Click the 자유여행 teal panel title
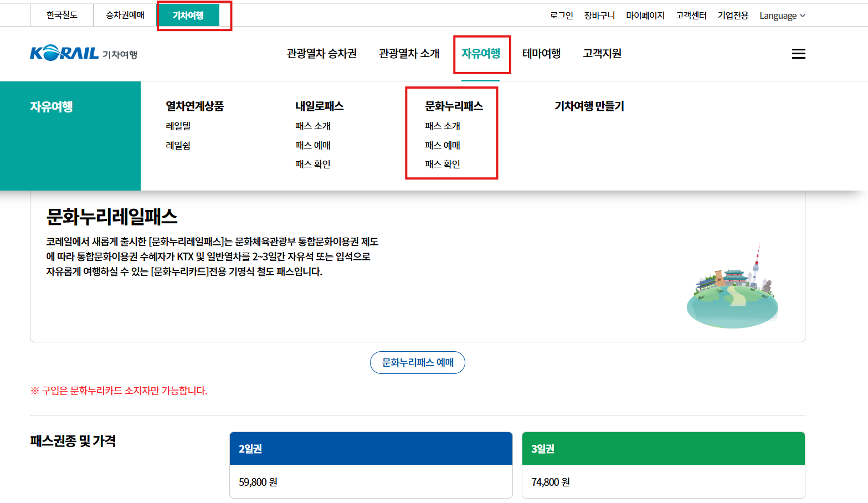The width and height of the screenshot is (868, 503). pos(52,106)
